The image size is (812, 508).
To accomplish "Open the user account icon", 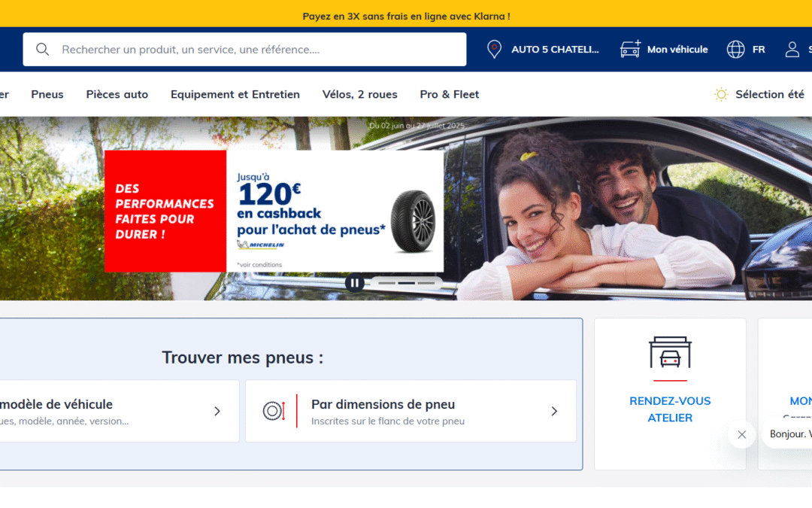I will (792, 49).
